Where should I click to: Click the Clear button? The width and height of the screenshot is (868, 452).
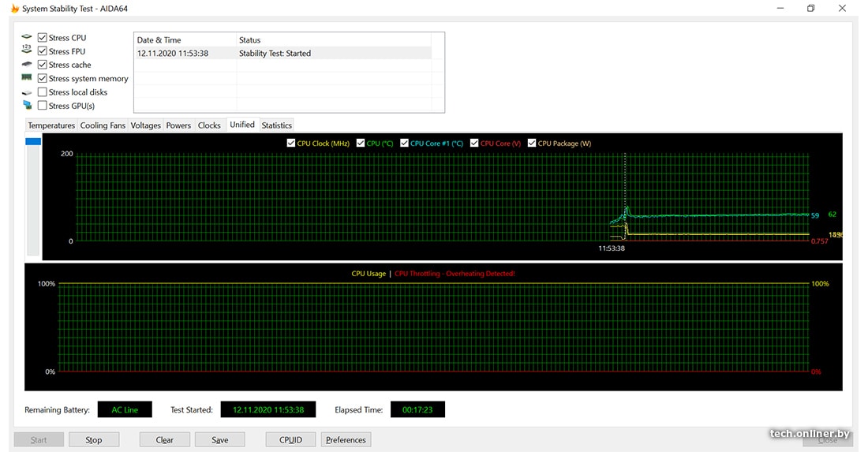click(164, 440)
